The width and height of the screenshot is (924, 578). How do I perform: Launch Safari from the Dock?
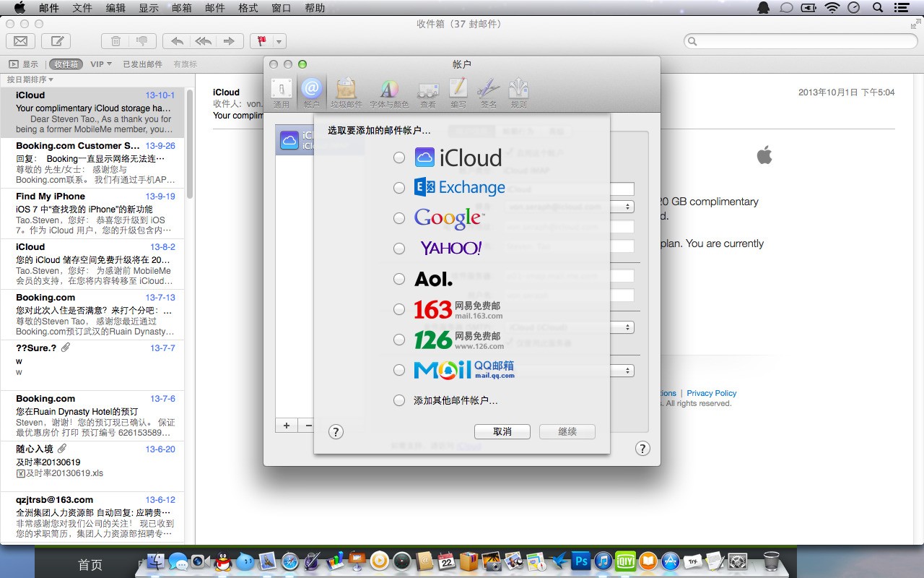(x=290, y=561)
